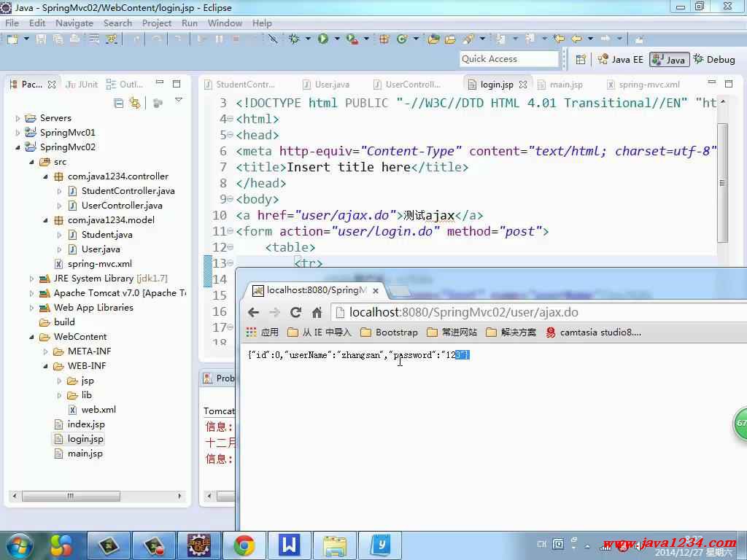This screenshot has width=747, height=560.
Task: Open the Run launch dropdown arrow
Action: tap(337, 39)
